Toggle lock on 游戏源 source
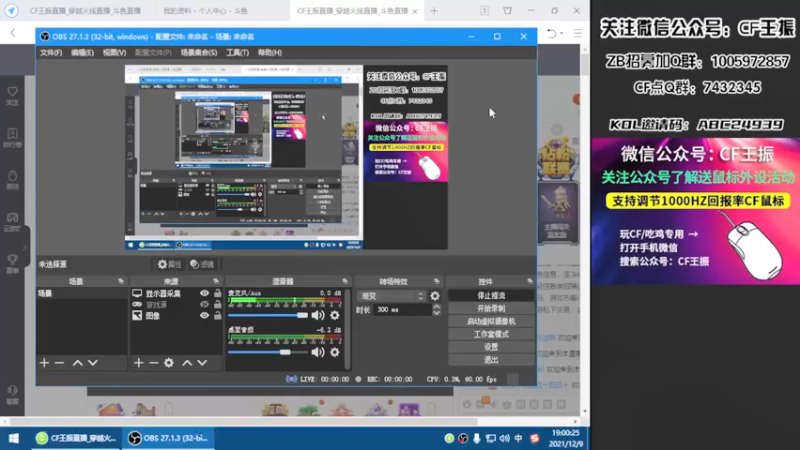Viewport: 800px width, 450px height. tap(218, 305)
